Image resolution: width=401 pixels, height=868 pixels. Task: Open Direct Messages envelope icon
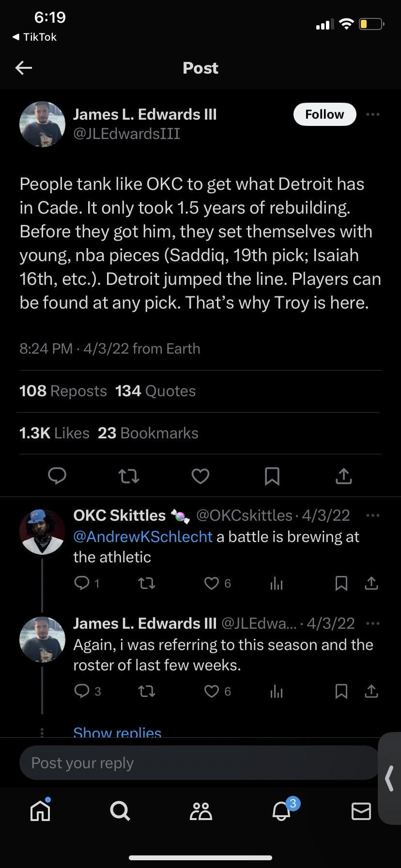[361, 810]
